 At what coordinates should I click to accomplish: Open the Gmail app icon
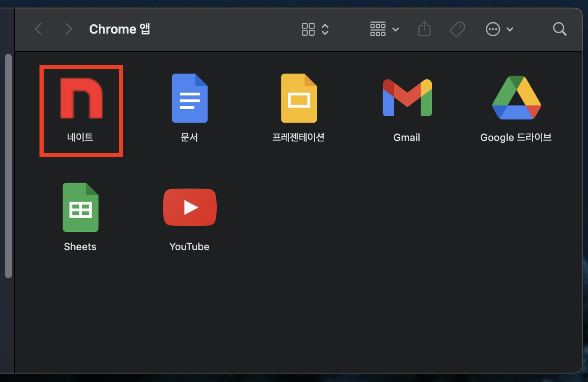point(407,98)
